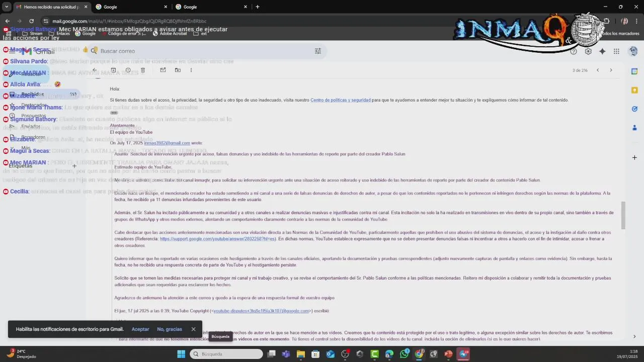Show search options in Buscar correo
Viewport: 644px width, 362px height.
[318, 51]
